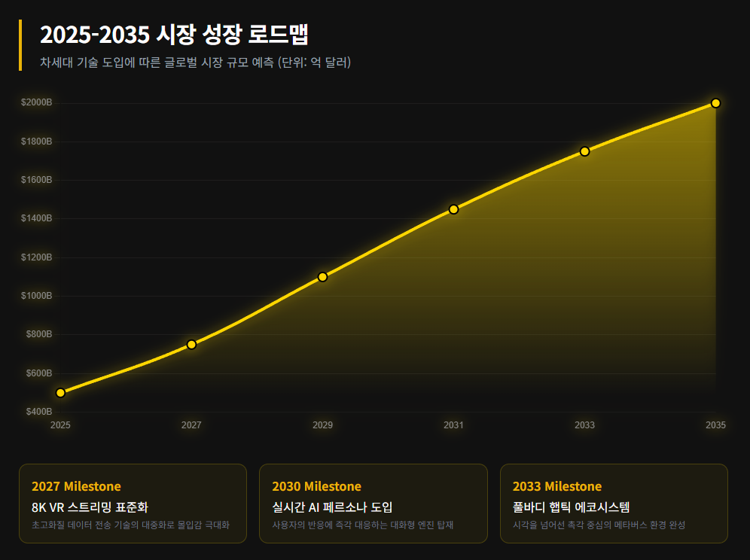Open the 2027 Milestone card heading
The height and width of the screenshot is (560, 750).
pos(76,486)
